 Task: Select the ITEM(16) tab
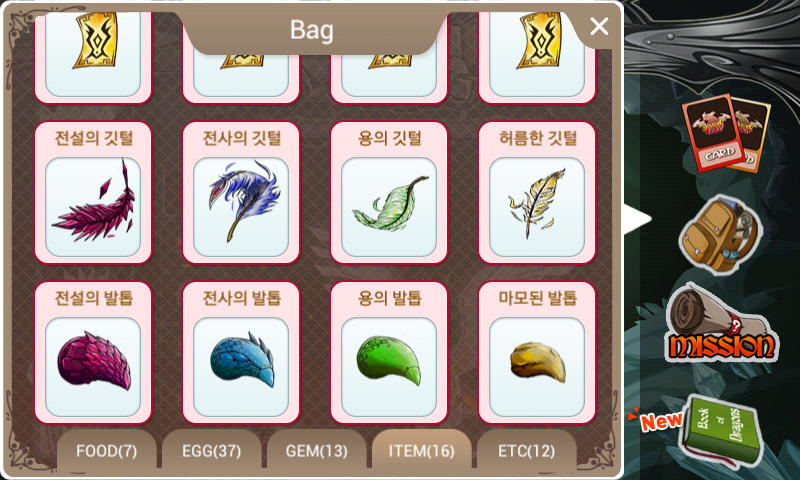pyautogui.click(x=422, y=450)
